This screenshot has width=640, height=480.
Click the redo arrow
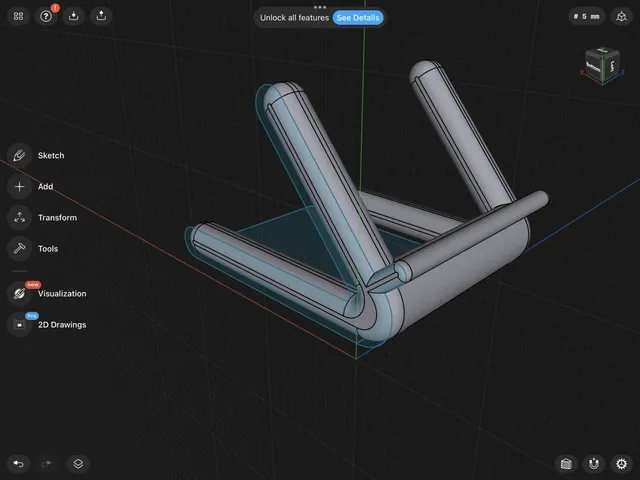point(46,464)
